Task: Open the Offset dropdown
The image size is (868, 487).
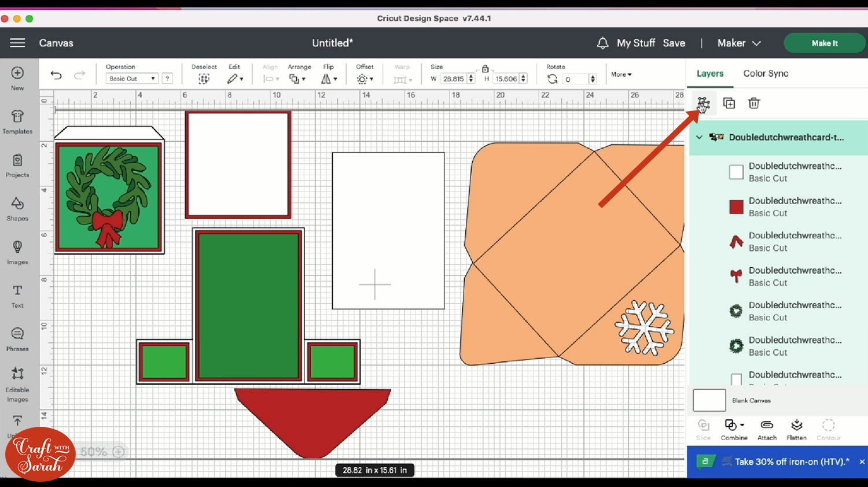Action: [365, 79]
